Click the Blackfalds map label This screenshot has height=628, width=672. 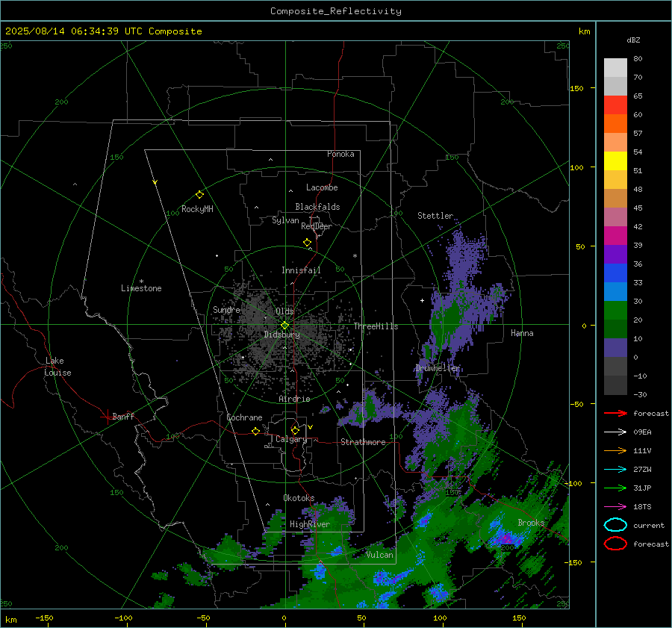pos(317,207)
